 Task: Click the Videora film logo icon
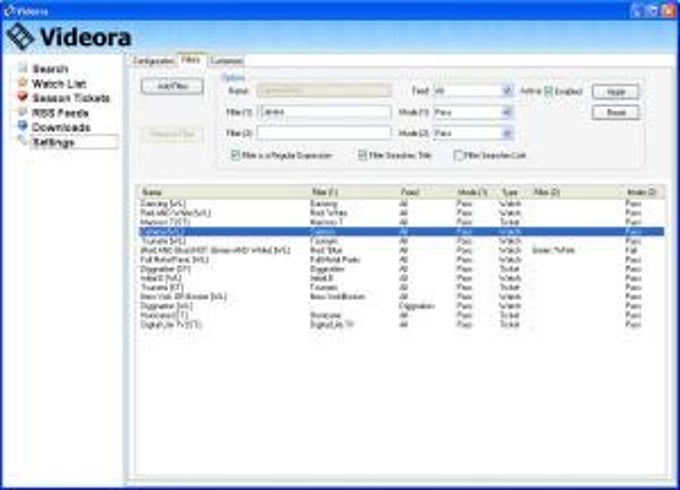20,36
